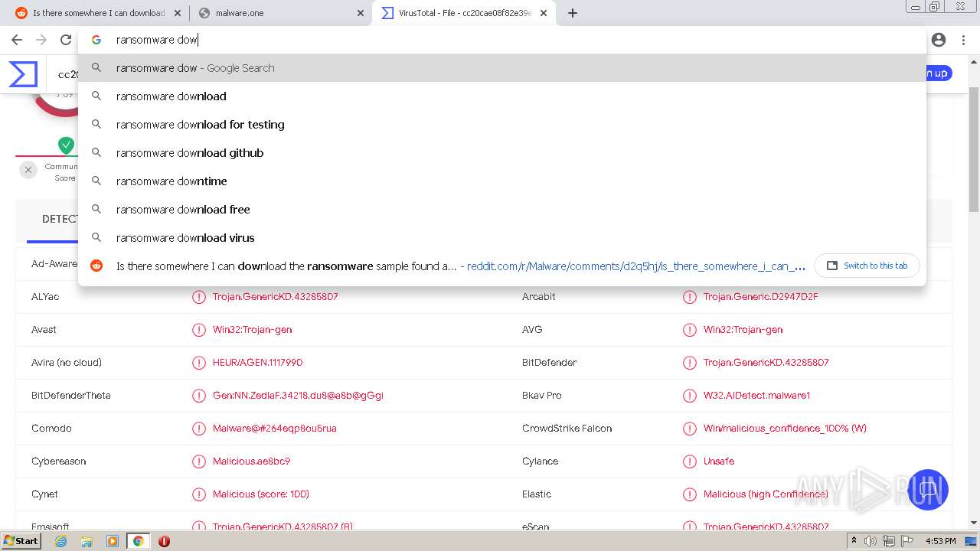Choose suggestion 'ransomware download'

[x=502, y=96]
